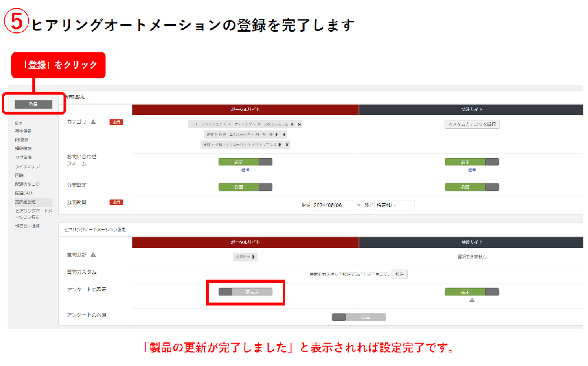Expand arrow on first category tag
Screen dimensions: 588x366
point(292,125)
